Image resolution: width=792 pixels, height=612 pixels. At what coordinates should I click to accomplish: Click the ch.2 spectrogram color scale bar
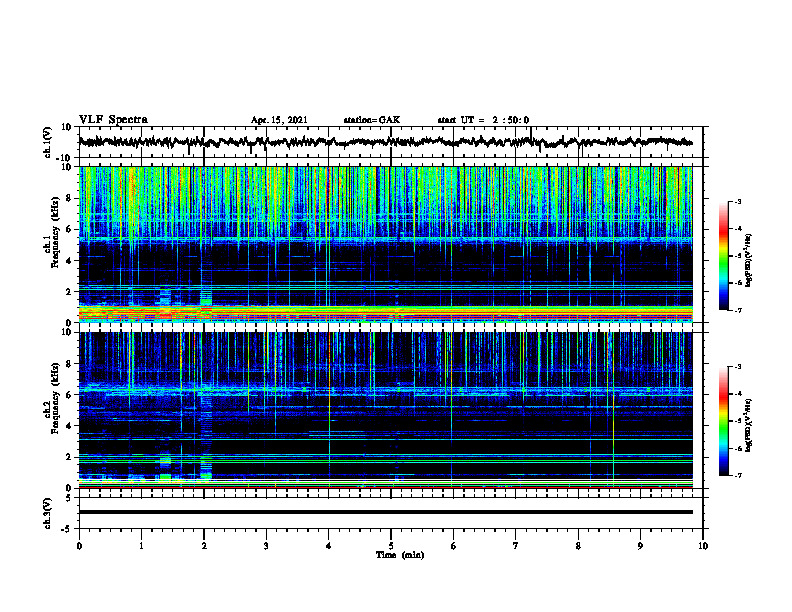(x=723, y=421)
